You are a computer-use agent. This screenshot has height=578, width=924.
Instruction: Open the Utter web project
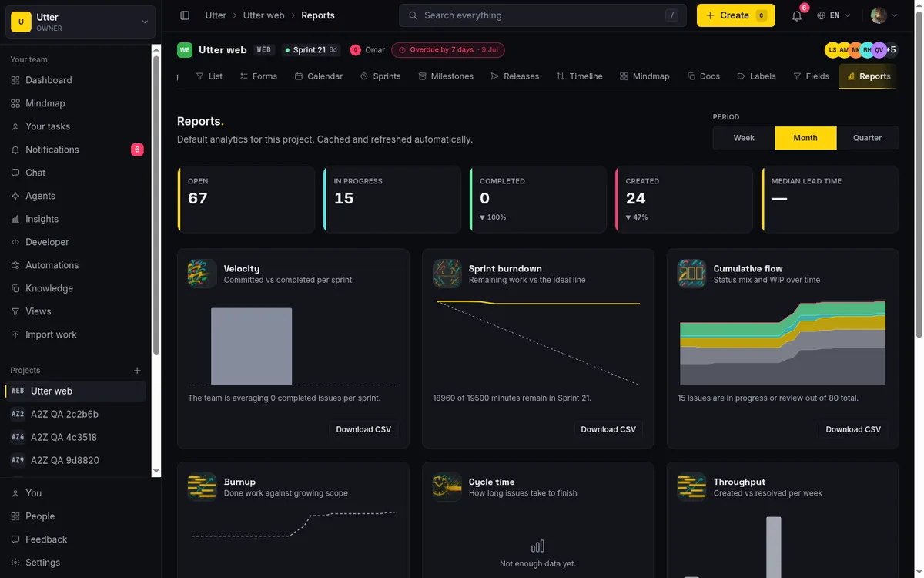[75, 391]
